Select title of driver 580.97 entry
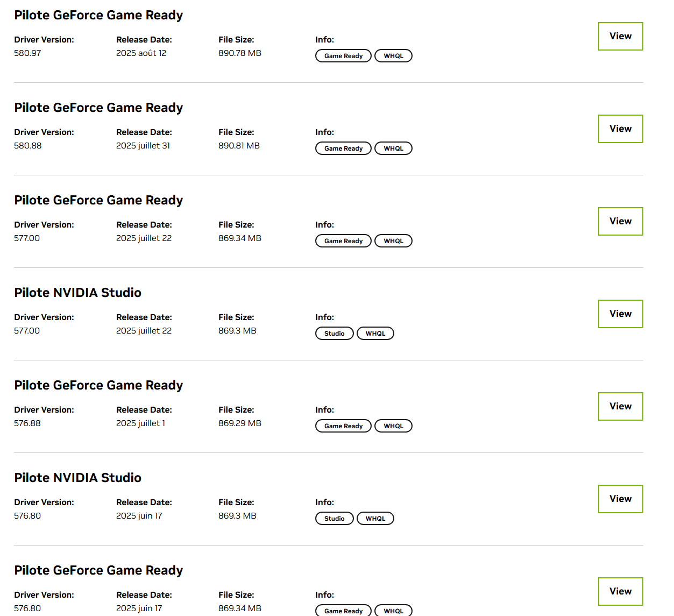Screen dimensions: 674x616 [x=98, y=15]
